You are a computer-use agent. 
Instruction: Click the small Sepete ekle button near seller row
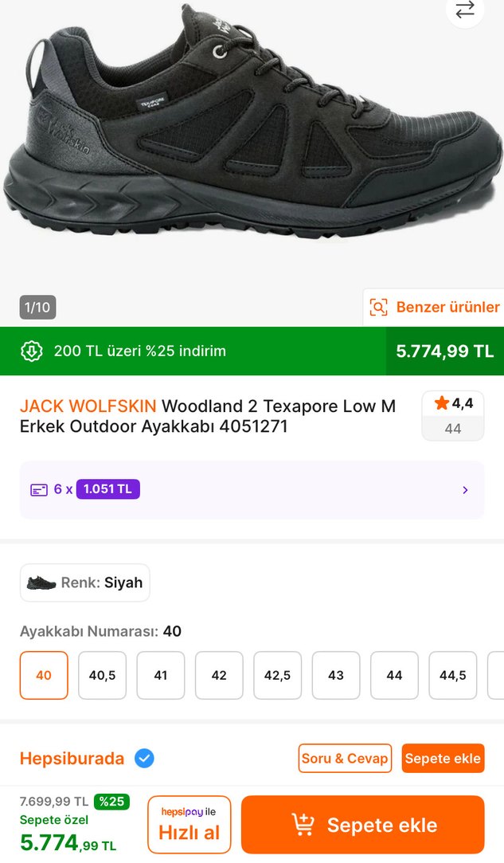click(x=443, y=758)
